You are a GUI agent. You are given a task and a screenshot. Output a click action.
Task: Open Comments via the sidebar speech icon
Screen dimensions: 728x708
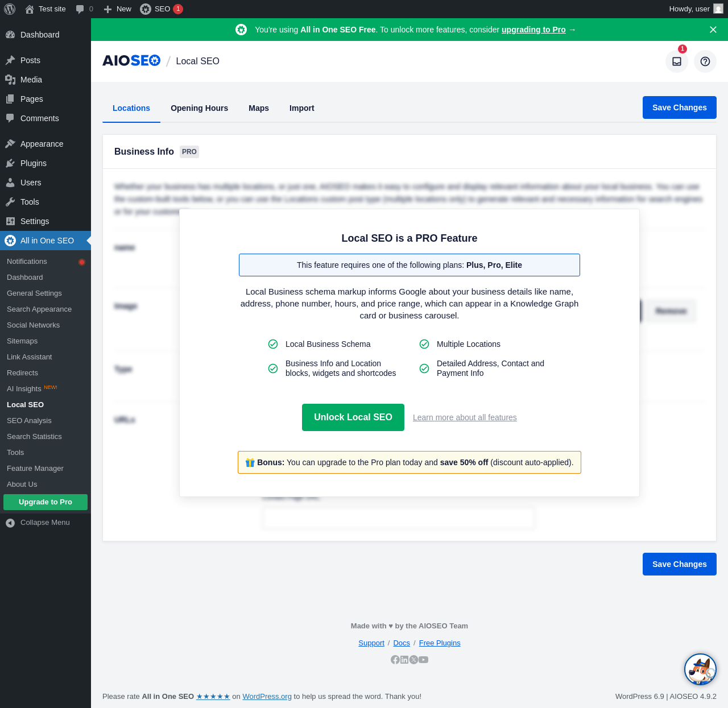[10, 118]
